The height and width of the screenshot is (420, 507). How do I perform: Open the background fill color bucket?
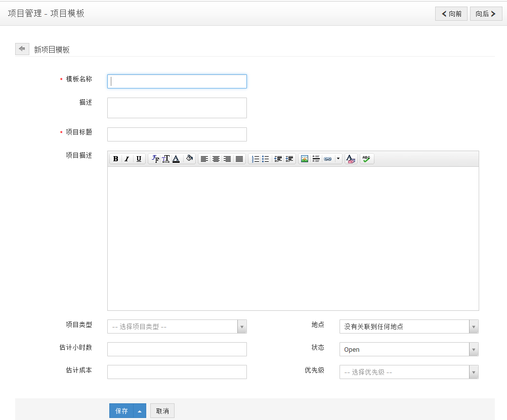click(190, 159)
